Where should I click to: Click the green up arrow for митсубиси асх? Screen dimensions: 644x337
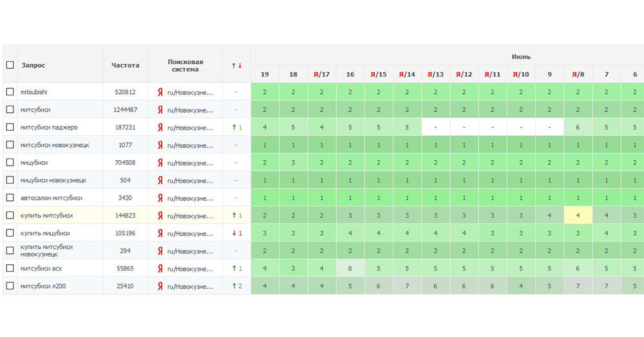pos(234,268)
